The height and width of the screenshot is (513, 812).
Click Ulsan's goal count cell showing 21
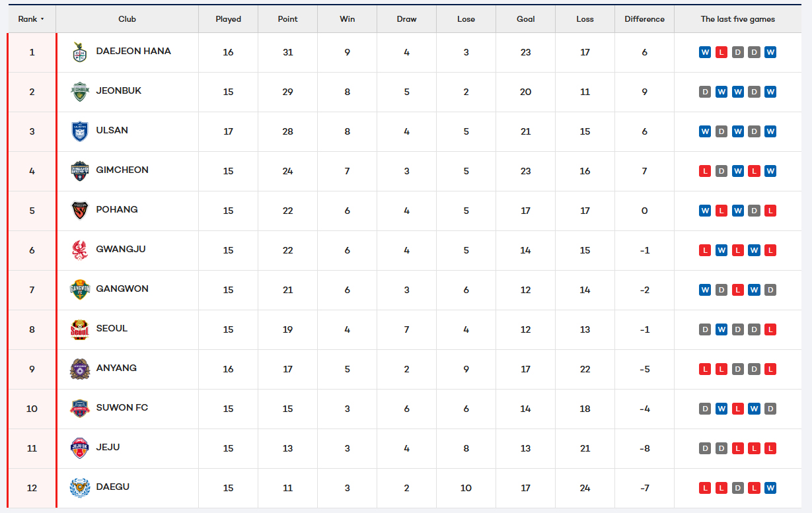[x=525, y=131]
